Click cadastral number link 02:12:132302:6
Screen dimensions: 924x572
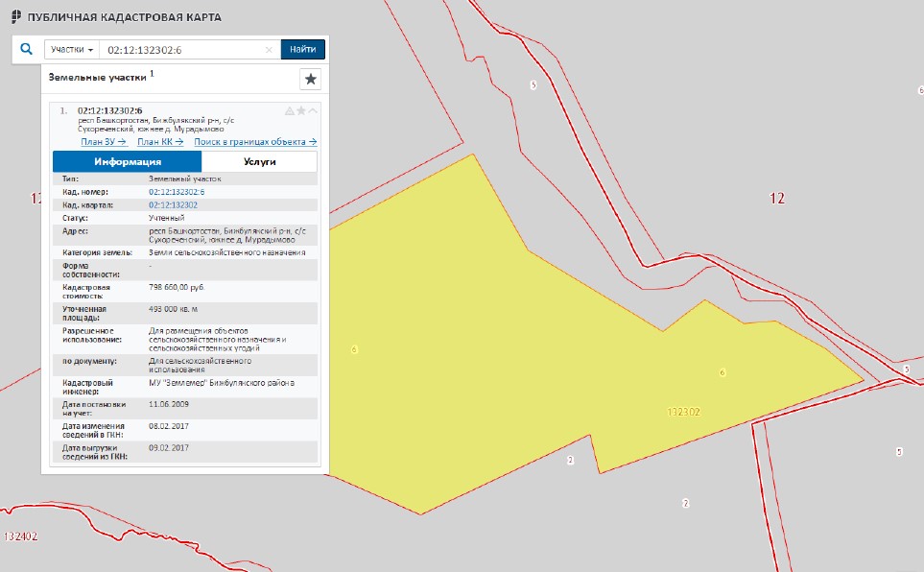pos(177,192)
